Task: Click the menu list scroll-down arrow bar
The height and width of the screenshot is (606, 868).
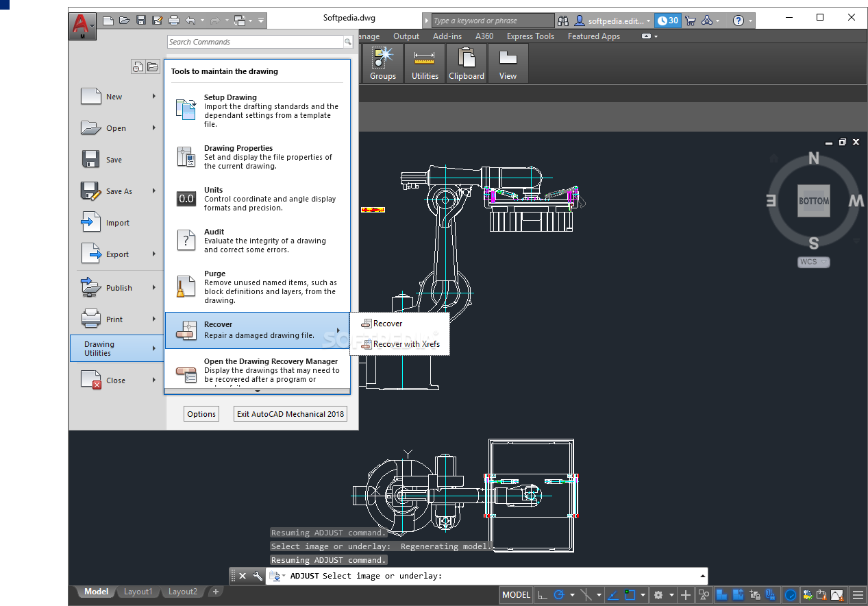Action: tap(258, 391)
